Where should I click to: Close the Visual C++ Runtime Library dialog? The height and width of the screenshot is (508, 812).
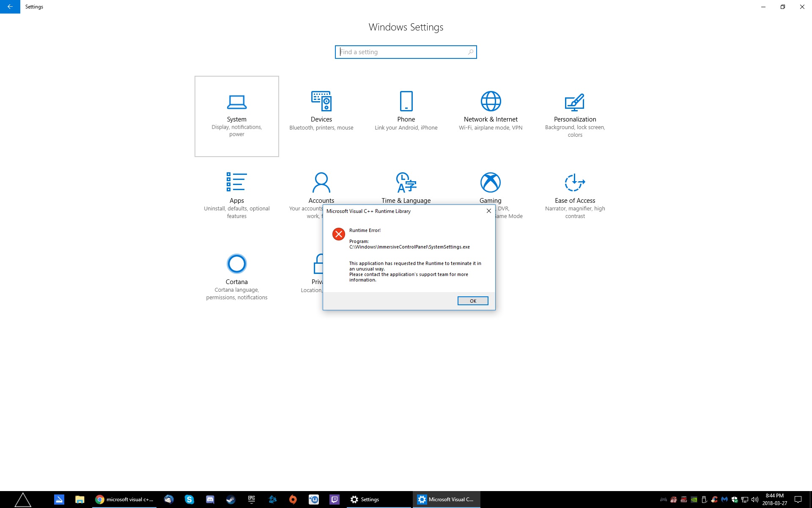(x=489, y=211)
